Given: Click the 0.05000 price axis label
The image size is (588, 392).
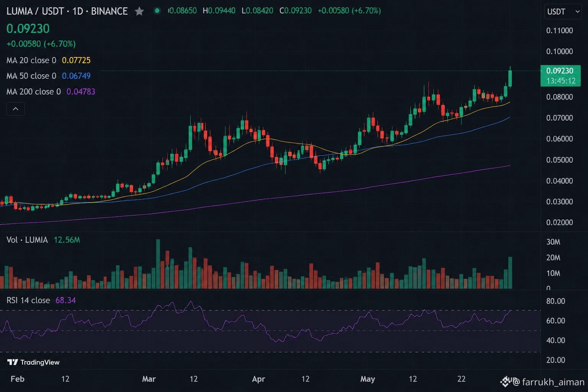Looking at the screenshot, I should (x=560, y=160).
